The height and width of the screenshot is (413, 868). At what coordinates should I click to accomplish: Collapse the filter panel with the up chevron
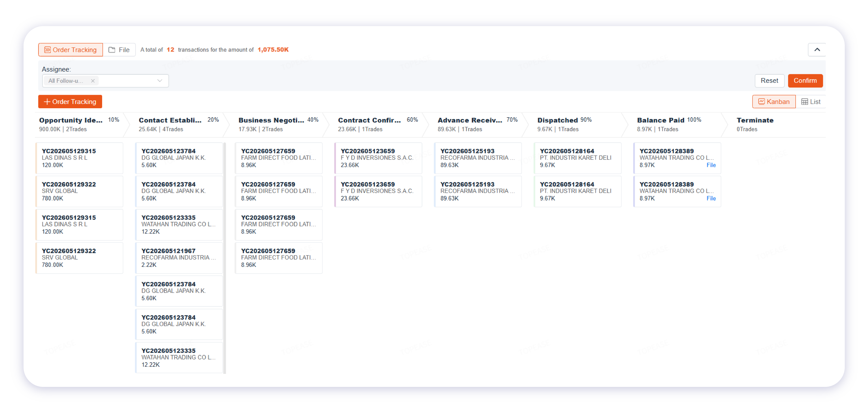click(x=817, y=50)
